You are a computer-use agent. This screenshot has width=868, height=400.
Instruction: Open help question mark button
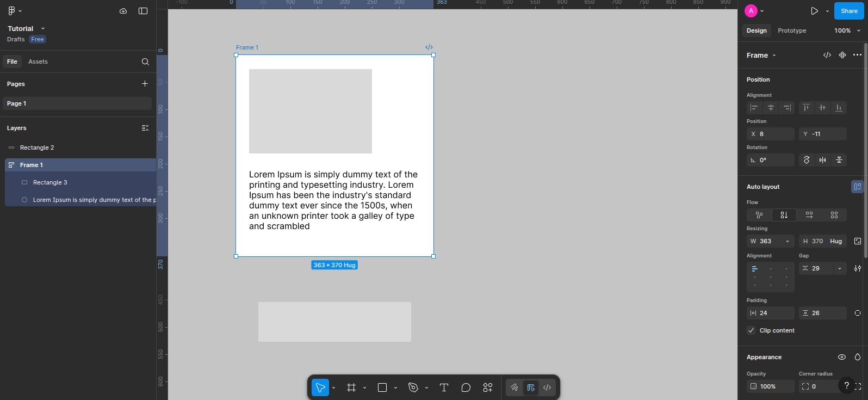[x=846, y=386]
